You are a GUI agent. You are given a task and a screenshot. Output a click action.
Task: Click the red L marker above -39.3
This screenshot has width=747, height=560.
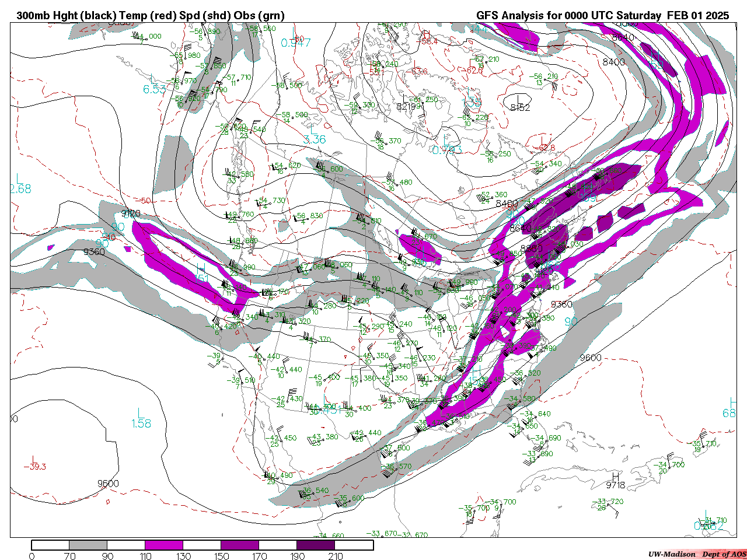click(34, 458)
